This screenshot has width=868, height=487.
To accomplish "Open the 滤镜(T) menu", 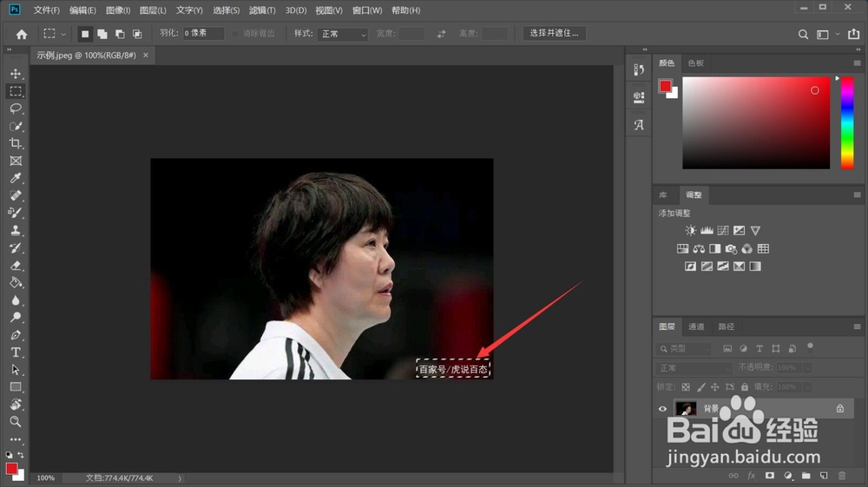I will point(262,10).
